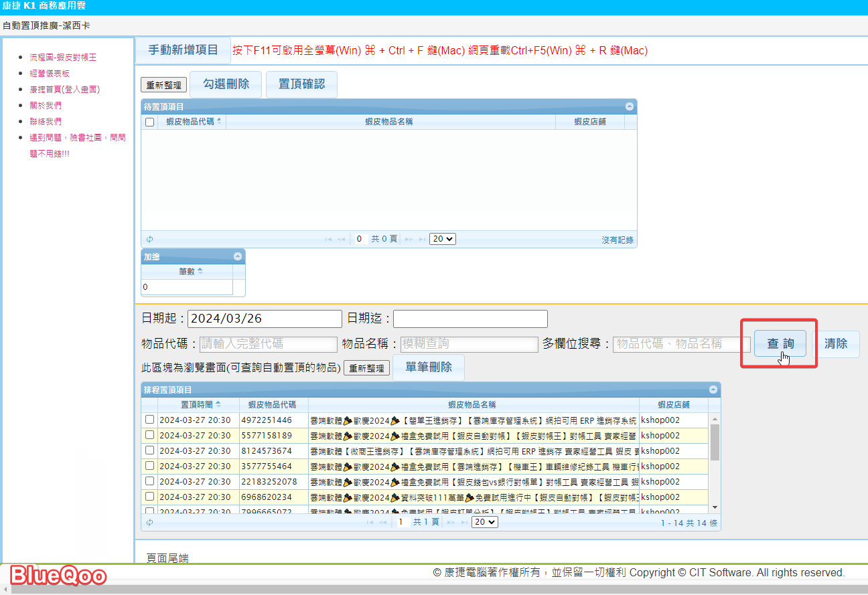Image resolution: width=868 pixels, height=595 pixels.
Task: Open 流程圖-蝦皮對帳王 sidebar link
Action: tap(63, 58)
